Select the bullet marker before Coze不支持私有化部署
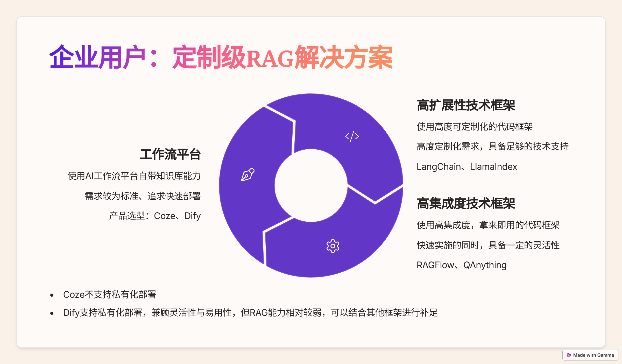This screenshot has height=364, width=622. [51, 294]
